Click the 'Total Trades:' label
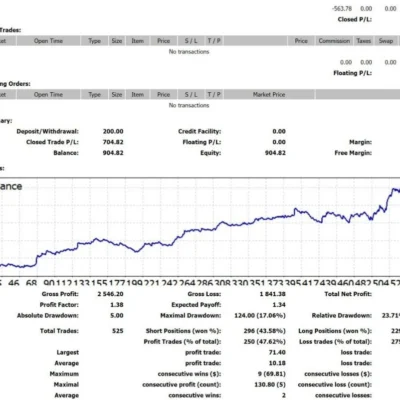This screenshot has height=400, width=400. [x=59, y=331]
